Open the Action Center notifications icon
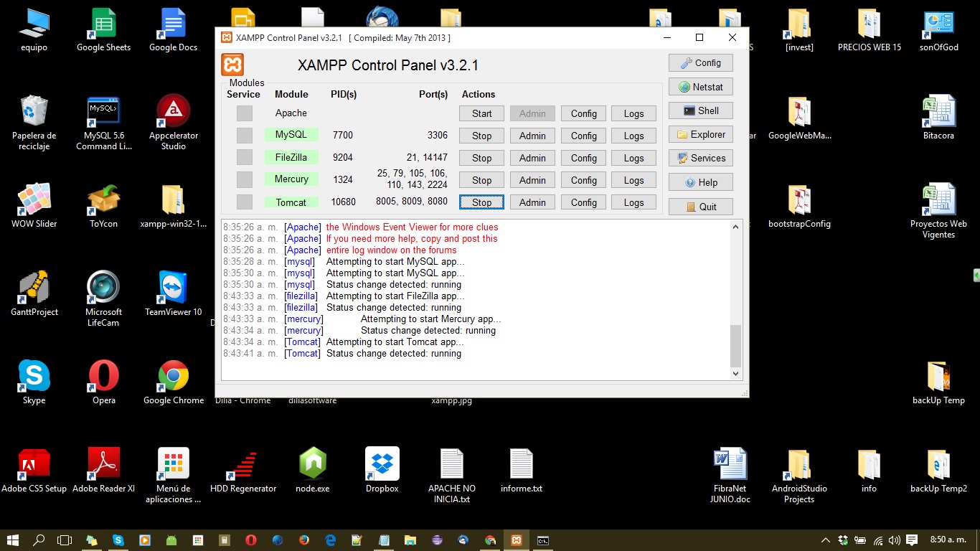 (912, 540)
